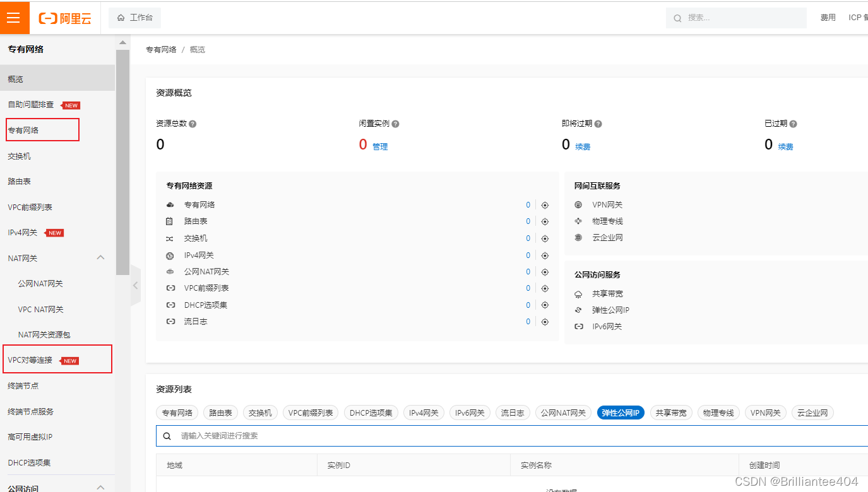Open the orange hamburger menu
The height and width of the screenshot is (492, 868).
click(x=15, y=18)
